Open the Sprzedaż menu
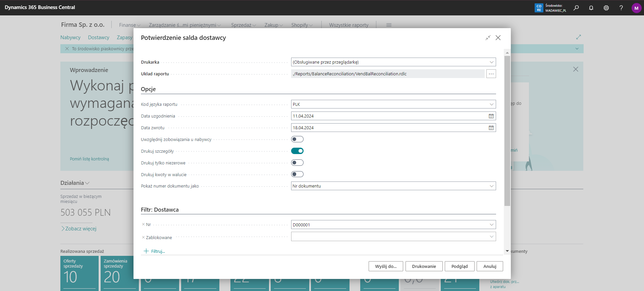 tap(243, 25)
